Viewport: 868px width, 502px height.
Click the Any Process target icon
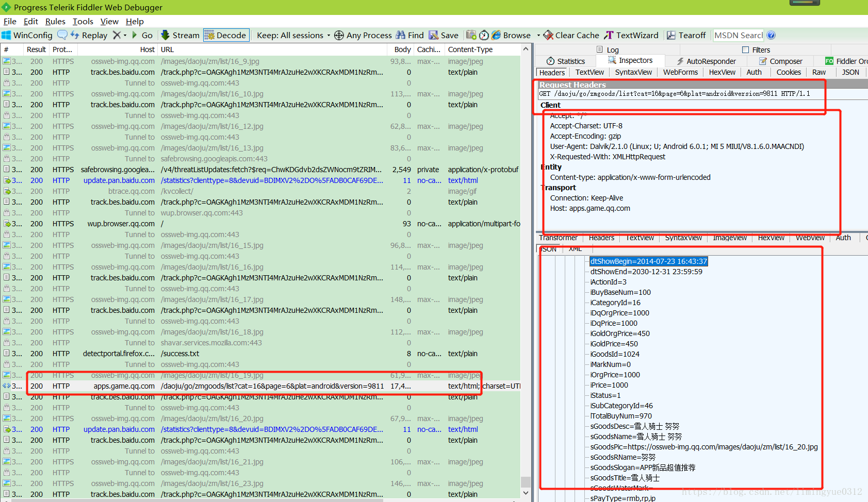click(x=339, y=35)
